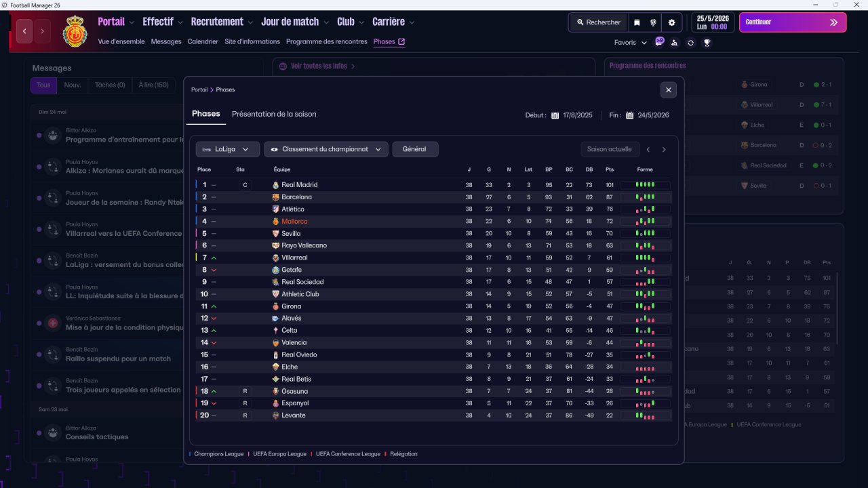Click the circular refresh arrows icon
Viewport: 868px width, 488px height.
click(690, 42)
